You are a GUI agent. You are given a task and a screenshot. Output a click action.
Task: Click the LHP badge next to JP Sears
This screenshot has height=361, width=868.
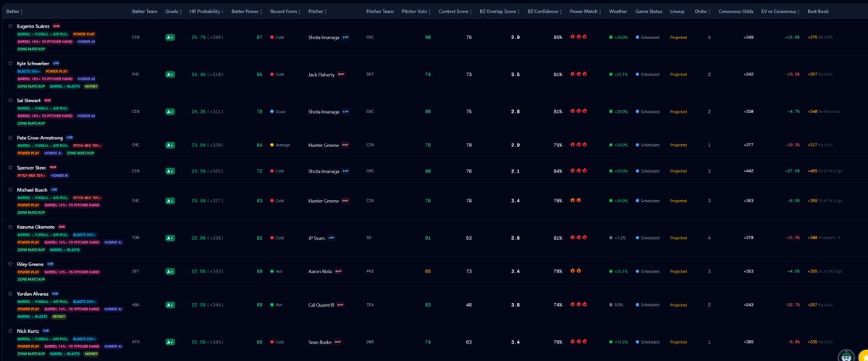pyautogui.click(x=331, y=238)
